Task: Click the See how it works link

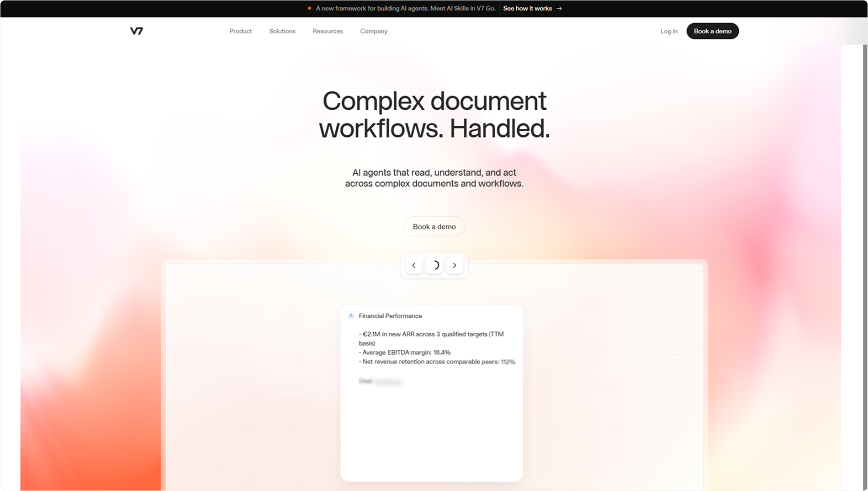Action: (x=527, y=8)
